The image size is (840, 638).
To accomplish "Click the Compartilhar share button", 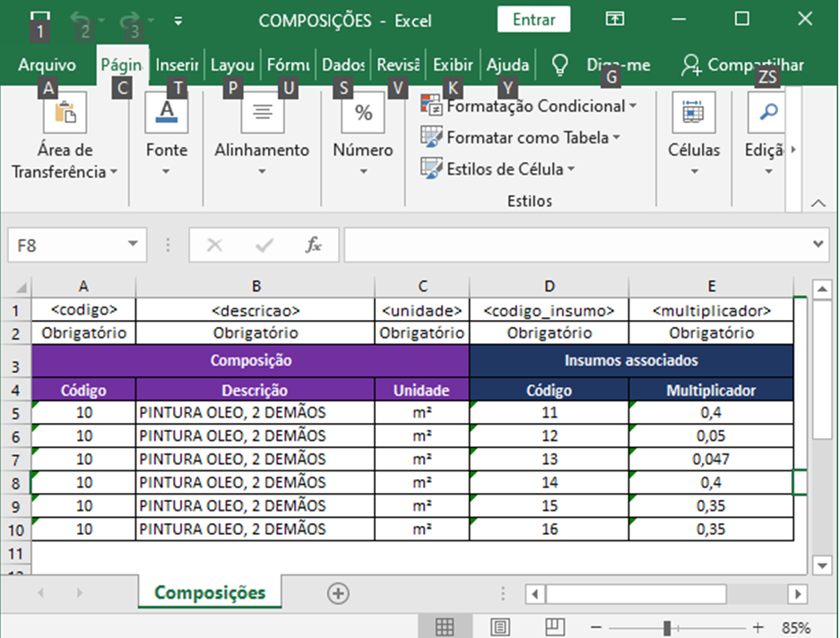I will (x=742, y=65).
